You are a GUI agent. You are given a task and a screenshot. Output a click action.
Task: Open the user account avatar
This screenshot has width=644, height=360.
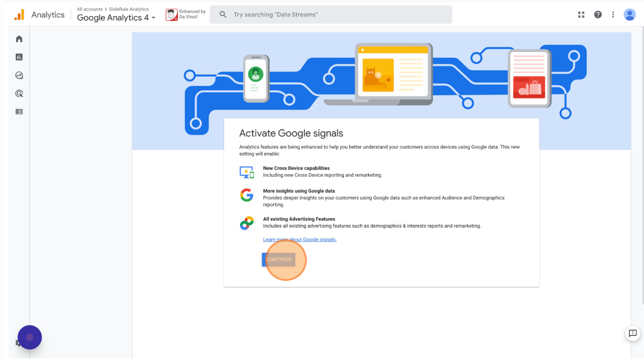[630, 15]
